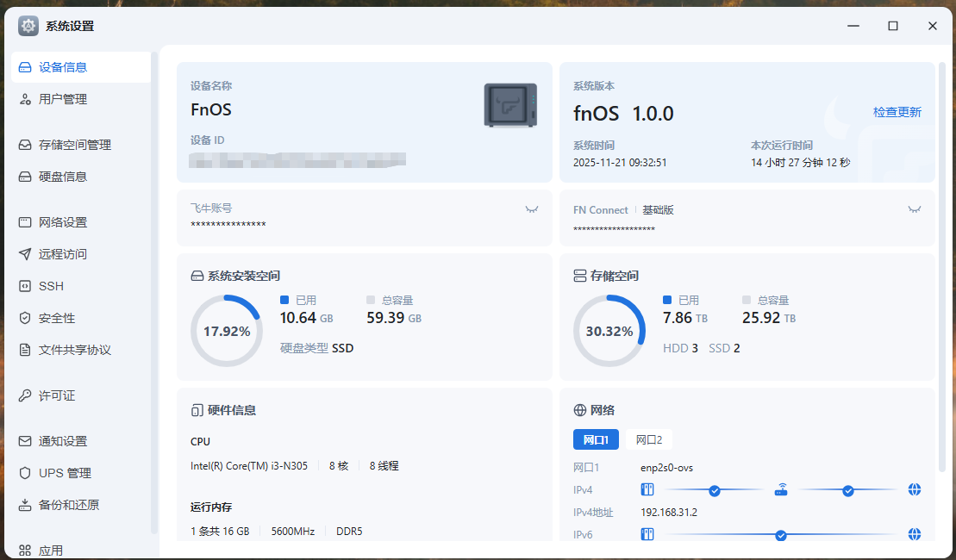Viewport: 956px width, 560px height.
Task: Click the 通知设置 envelope icon
Action: [x=25, y=440]
